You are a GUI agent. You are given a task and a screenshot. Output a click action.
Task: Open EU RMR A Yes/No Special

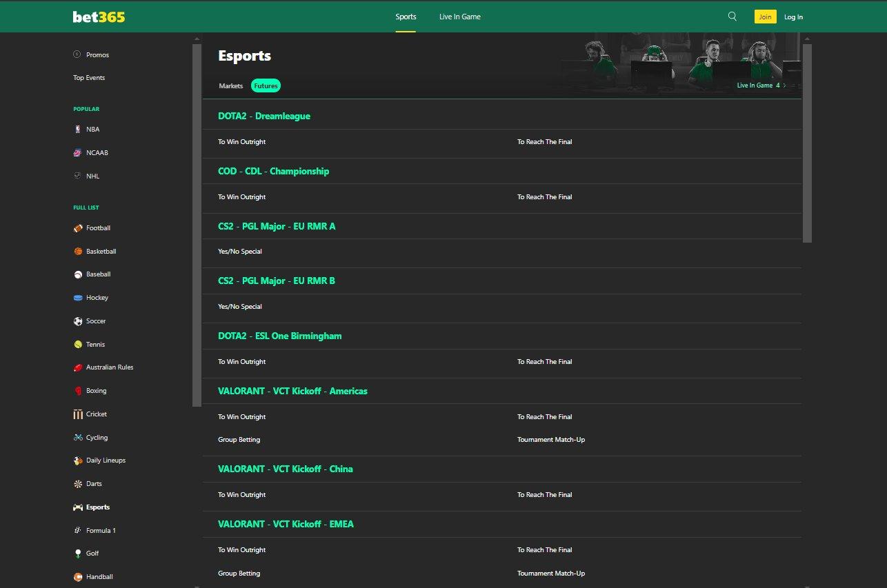click(x=240, y=252)
